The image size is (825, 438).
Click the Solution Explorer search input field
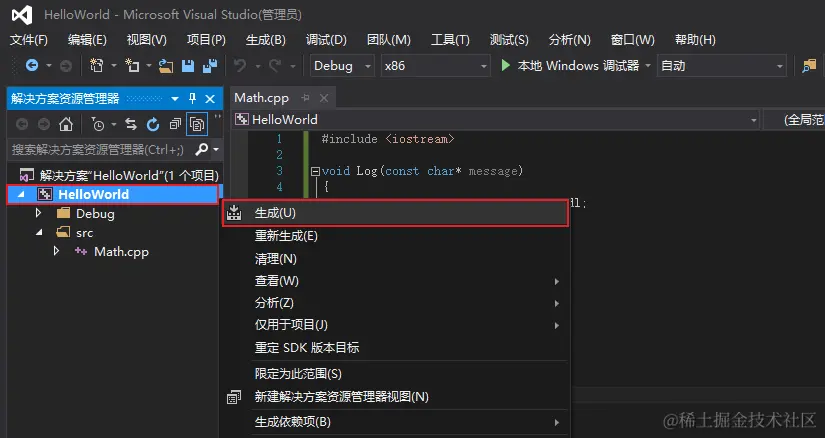coord(100,150)
